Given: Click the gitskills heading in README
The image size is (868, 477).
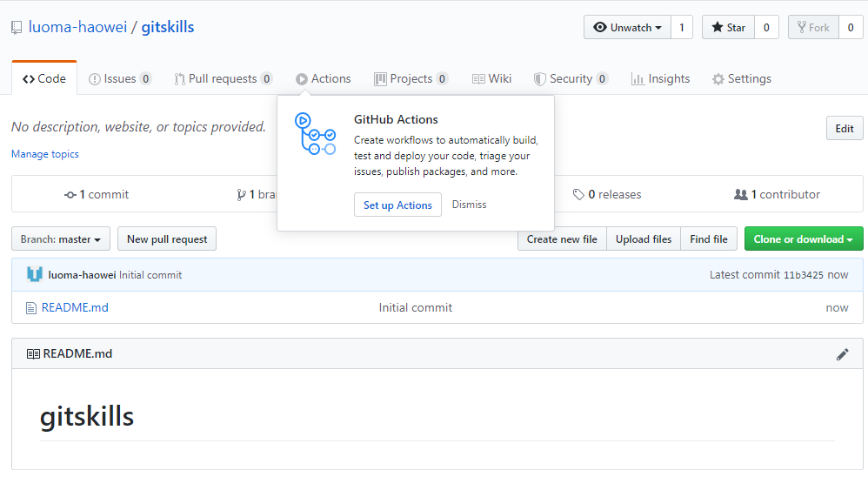Looking at the screenshot, I should click(x=87, y=417).
